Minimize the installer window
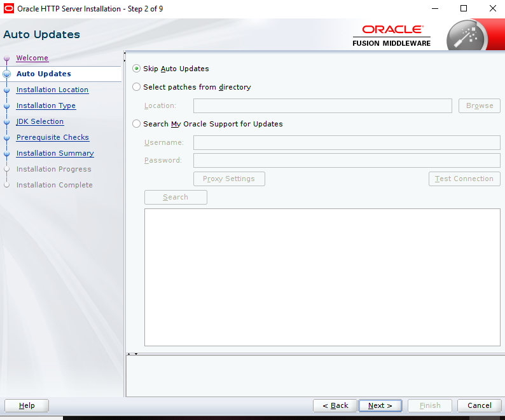Screen dimensions: 505x420 [435, 8]
